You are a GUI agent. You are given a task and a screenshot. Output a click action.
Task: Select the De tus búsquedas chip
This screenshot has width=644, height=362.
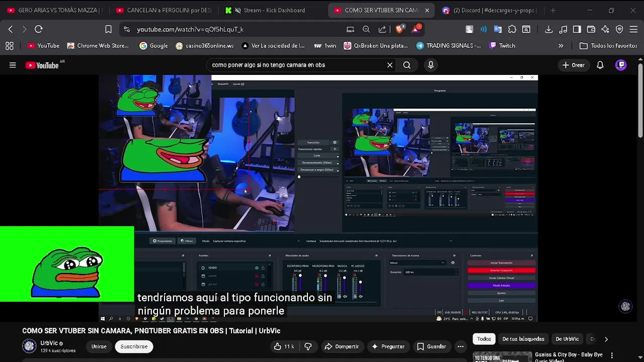[x=523, y=339]
